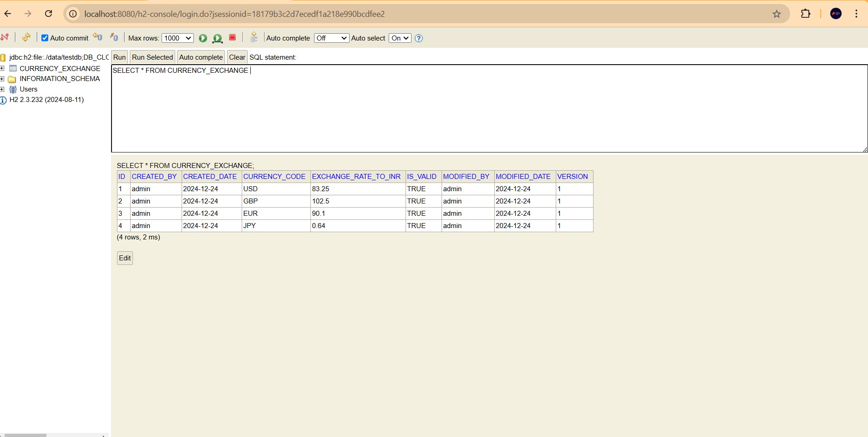The width and height of the screenshot is (868, 437).
Task: Click the left tree panel horizontal scrollbar
Action: (25, 435)
